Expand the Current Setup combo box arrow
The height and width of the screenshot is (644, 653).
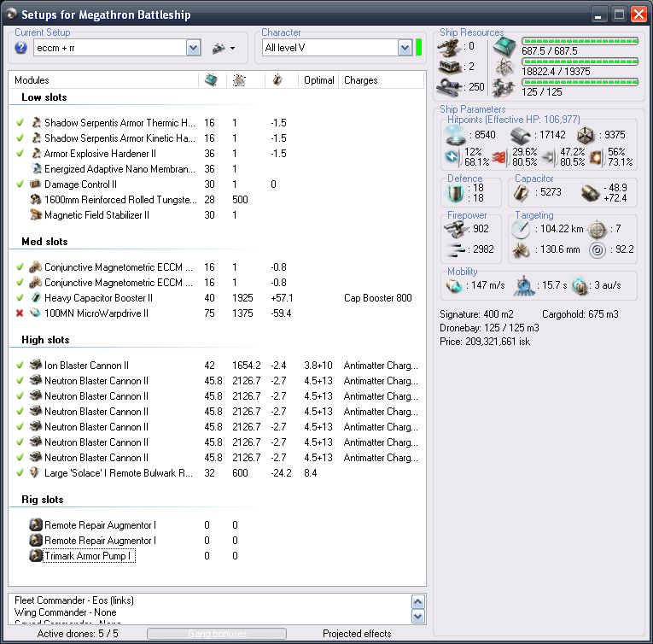click(x=193, y=48)
